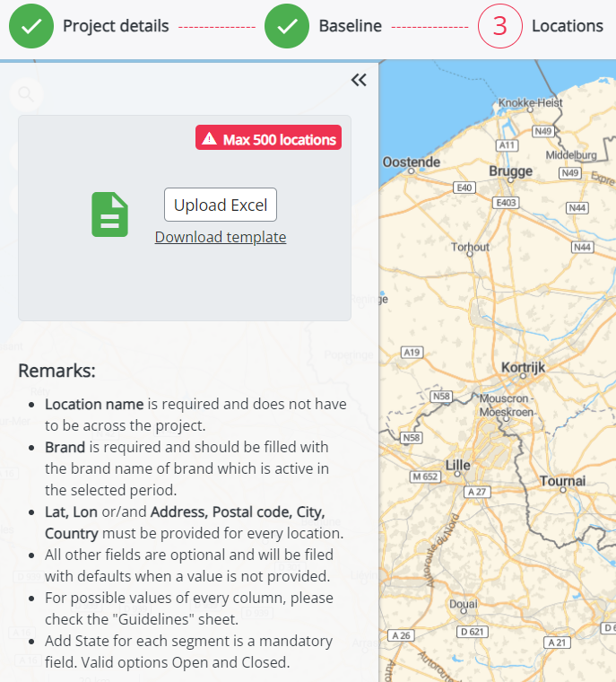
Task: Click the M 652 road shield
Action: click(x=425, y=477)
